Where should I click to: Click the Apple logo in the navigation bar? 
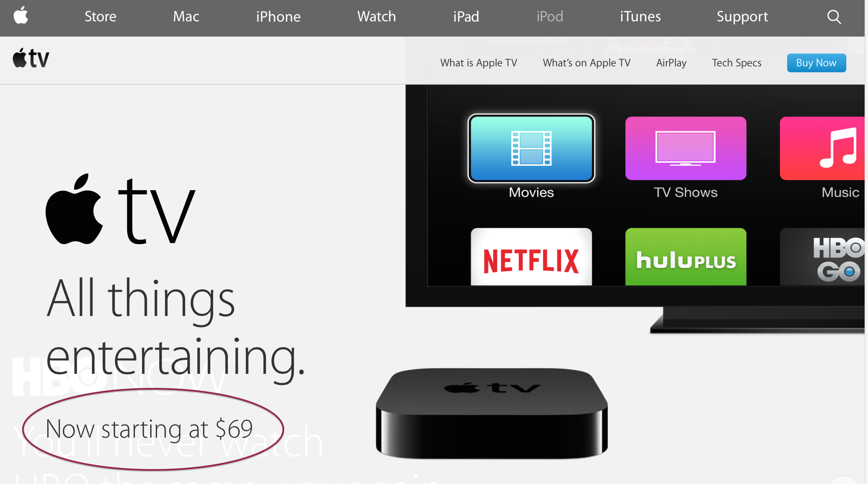pyautogui.click(x=20, y=16)
